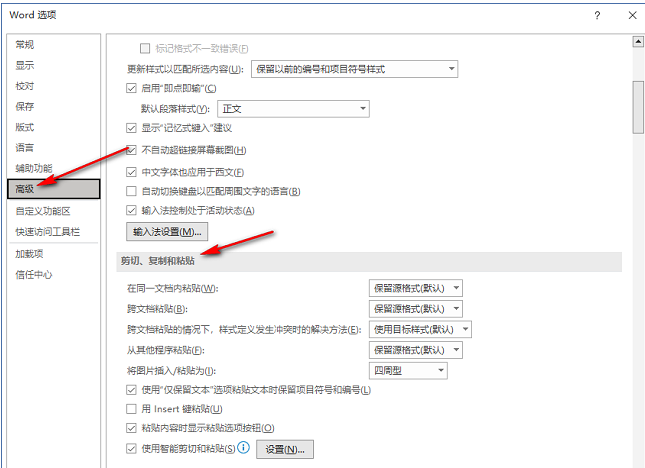Screen dimensions: 645x468
Task: Select 辅助功能 category in sidebar
Action: tap(53, 168)
